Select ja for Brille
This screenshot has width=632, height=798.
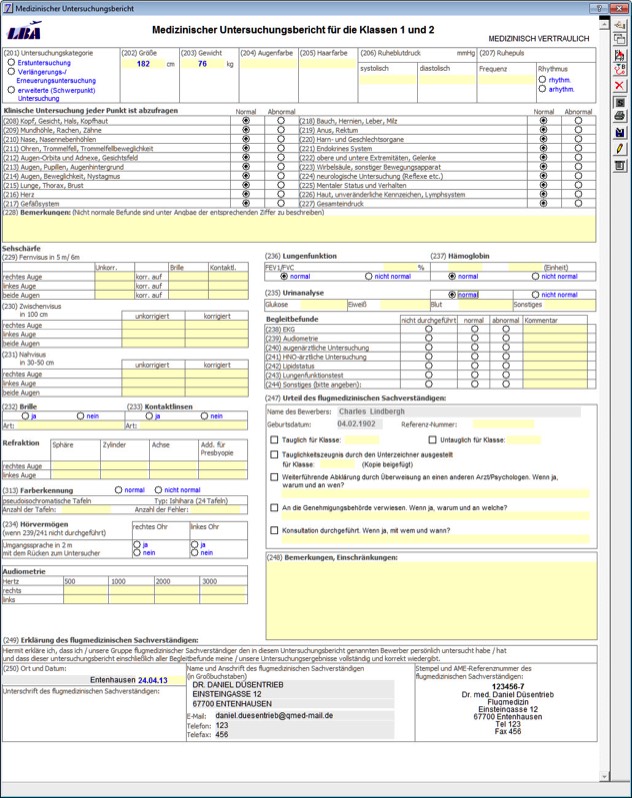click(x=25, y=416)
